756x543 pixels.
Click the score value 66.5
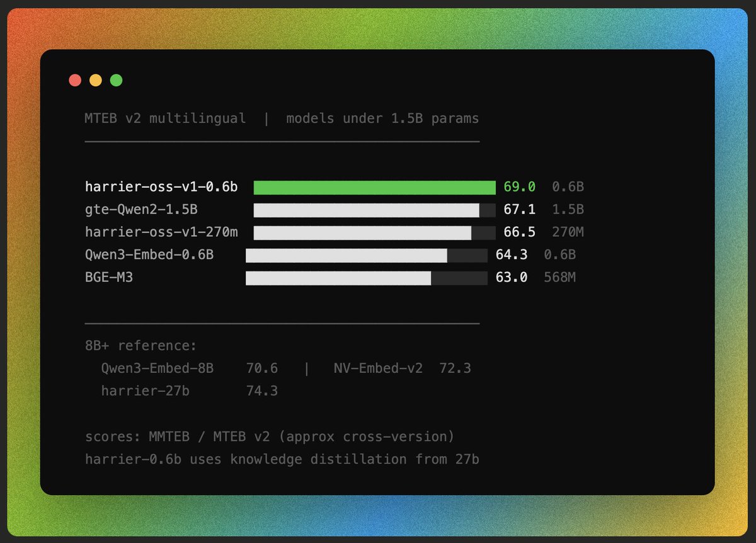point(520,232)
